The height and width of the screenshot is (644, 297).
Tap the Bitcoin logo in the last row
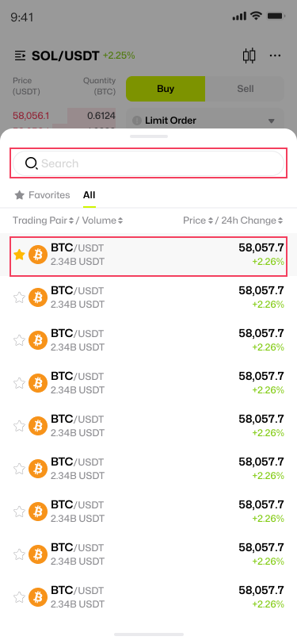[x=38, y=596]
